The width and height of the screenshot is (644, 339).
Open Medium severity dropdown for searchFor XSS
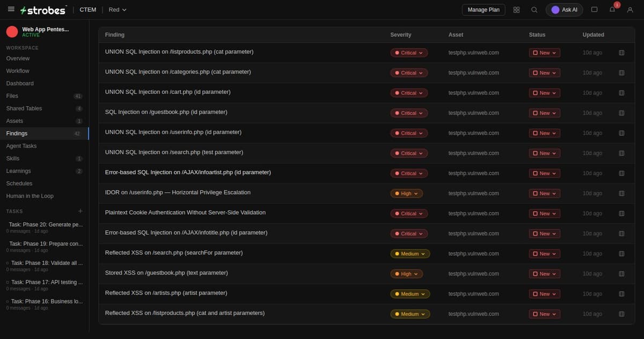coord(410,254)
